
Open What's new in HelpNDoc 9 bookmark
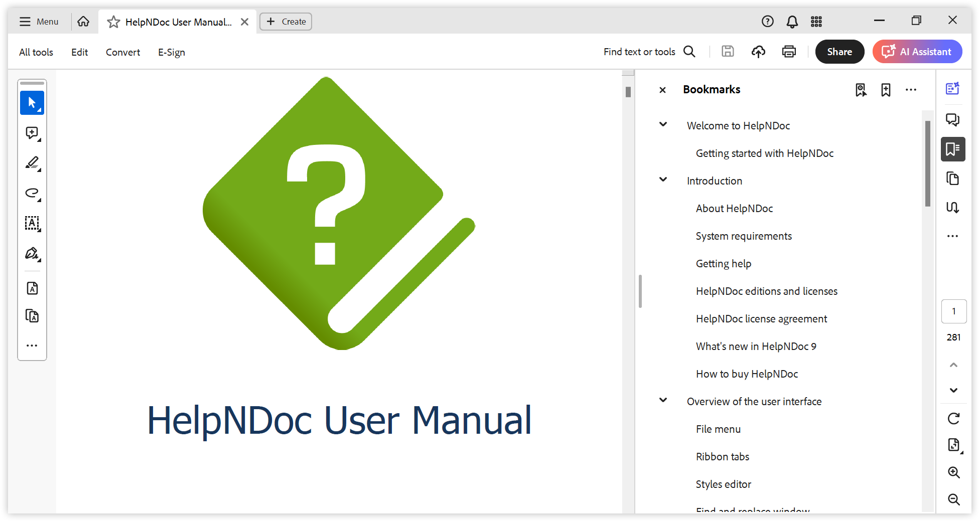(756, 346)
